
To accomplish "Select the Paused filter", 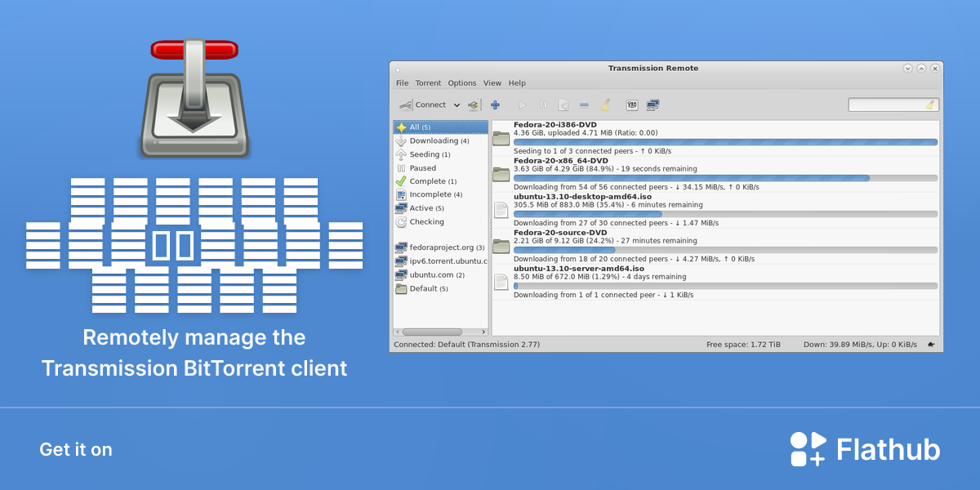I will (x=441, y=168).
